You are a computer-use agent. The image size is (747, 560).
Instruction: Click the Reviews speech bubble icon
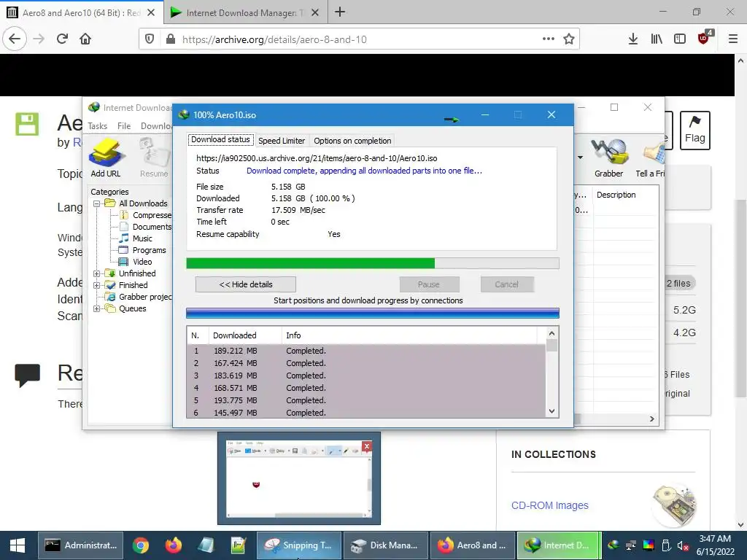pyautogui.click(x=27, y=375)
